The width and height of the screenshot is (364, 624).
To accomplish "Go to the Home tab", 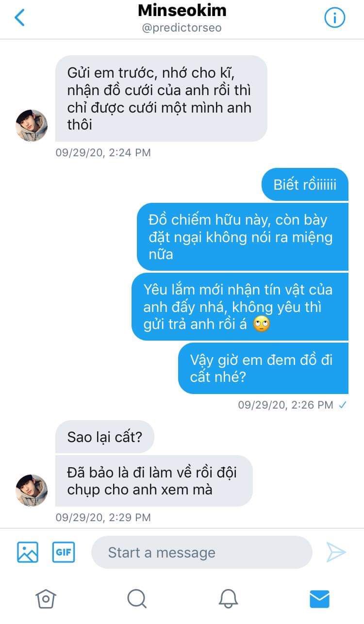I will pos(46,599).
